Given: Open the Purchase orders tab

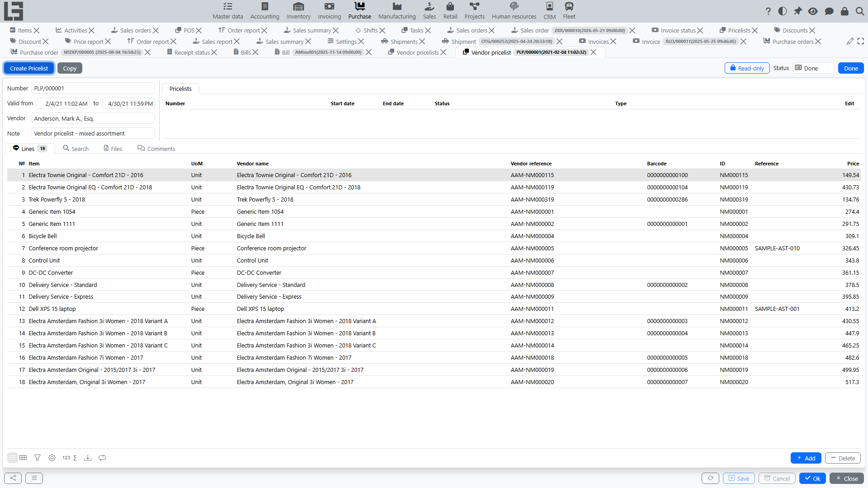Looking at the screenshot, I should 788,42.
